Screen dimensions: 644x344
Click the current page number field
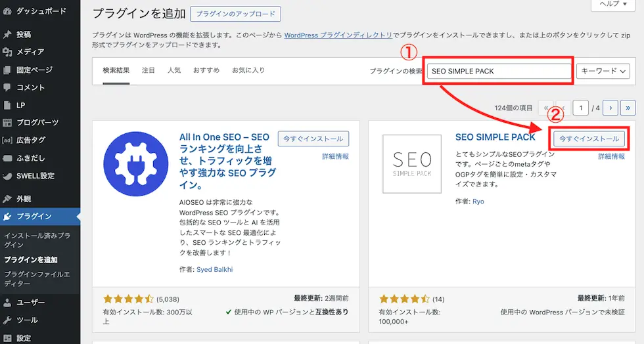point(581,108)
